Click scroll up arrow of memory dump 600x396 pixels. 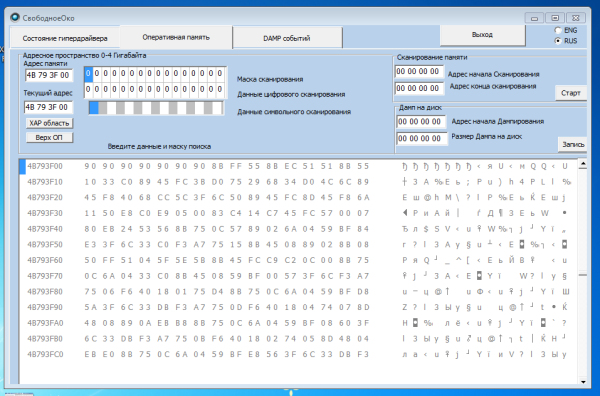[x=583, y=164]
